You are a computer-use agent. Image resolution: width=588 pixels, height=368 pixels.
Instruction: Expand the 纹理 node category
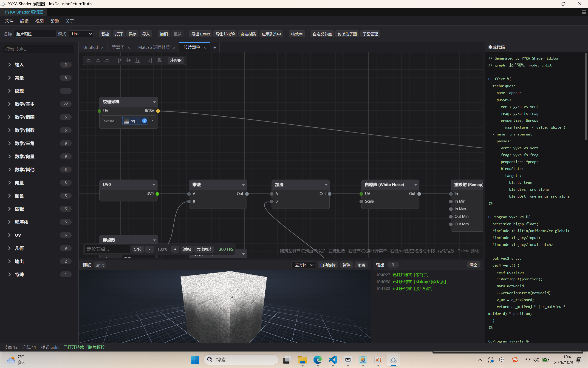pos(39,91)
